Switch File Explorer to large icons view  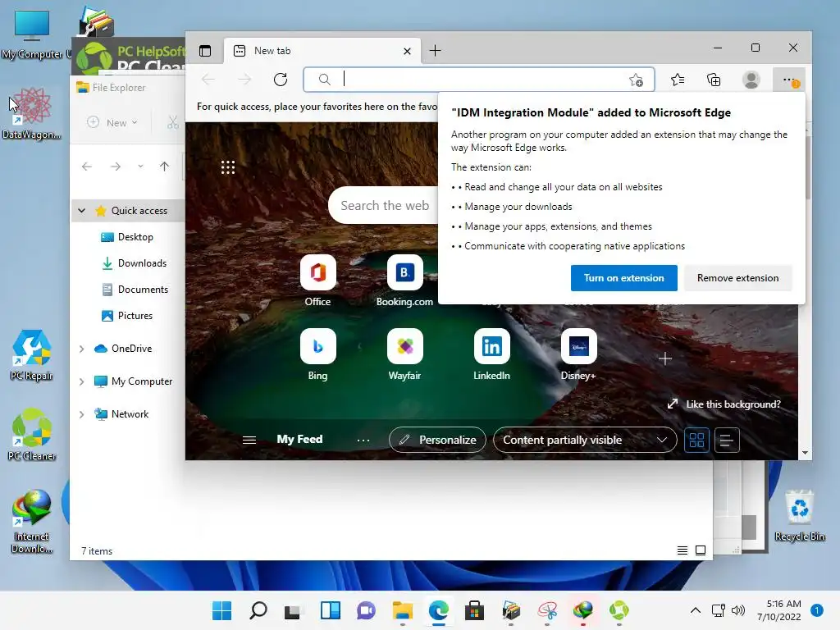pos(701,550)
